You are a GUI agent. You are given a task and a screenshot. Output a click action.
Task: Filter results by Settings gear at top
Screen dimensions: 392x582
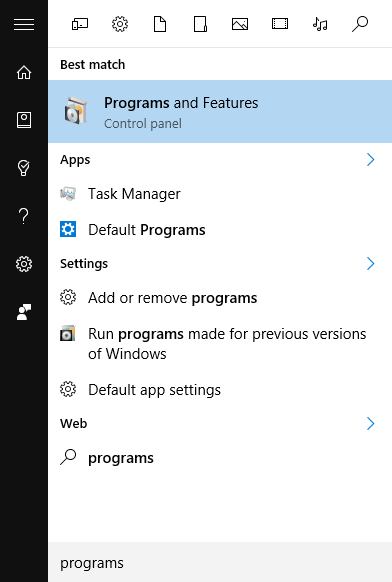click(x=120, y=24)
